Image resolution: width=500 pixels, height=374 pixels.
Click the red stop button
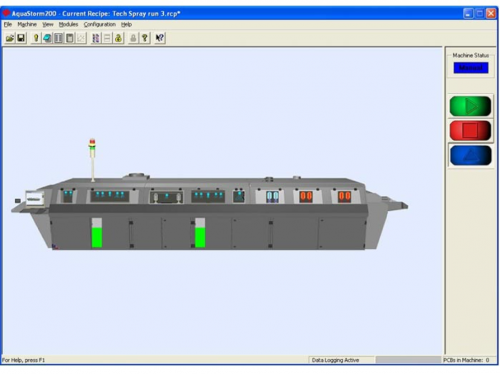[470, 131]
